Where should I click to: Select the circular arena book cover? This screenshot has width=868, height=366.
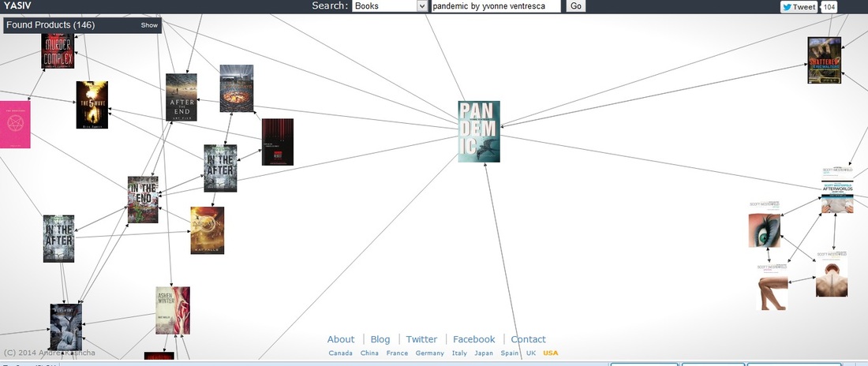[x=237, y=88]
